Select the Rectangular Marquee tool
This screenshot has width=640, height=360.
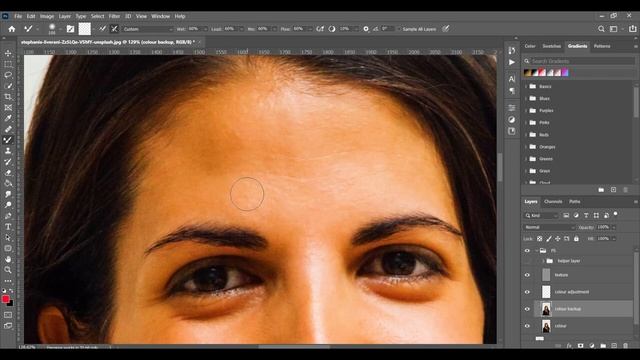pos(8,64)
